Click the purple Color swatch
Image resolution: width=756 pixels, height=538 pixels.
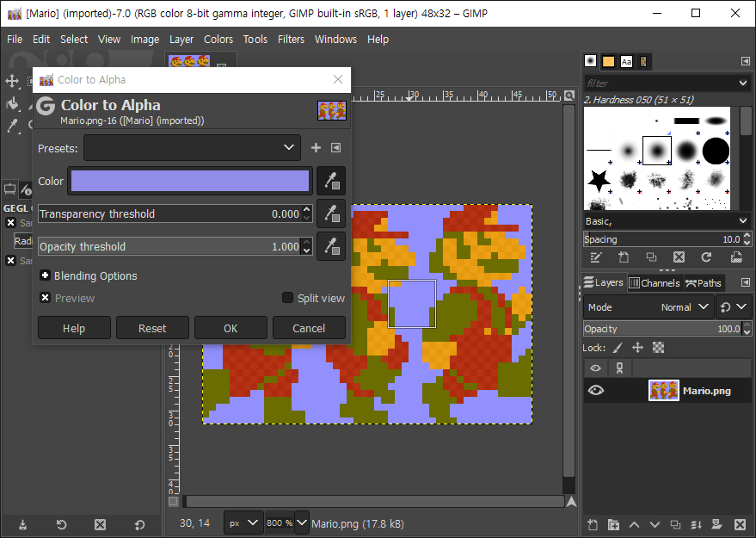(x=190, y=181)
